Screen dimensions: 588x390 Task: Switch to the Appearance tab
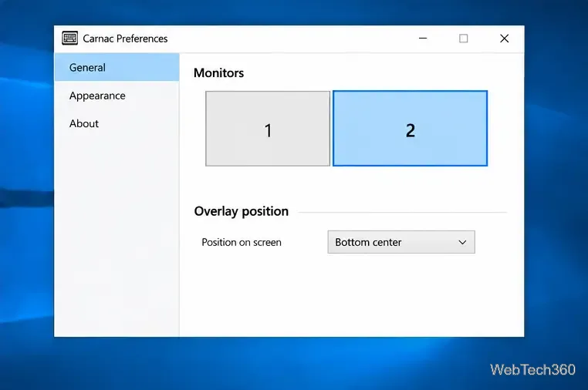tap(117, 96)
